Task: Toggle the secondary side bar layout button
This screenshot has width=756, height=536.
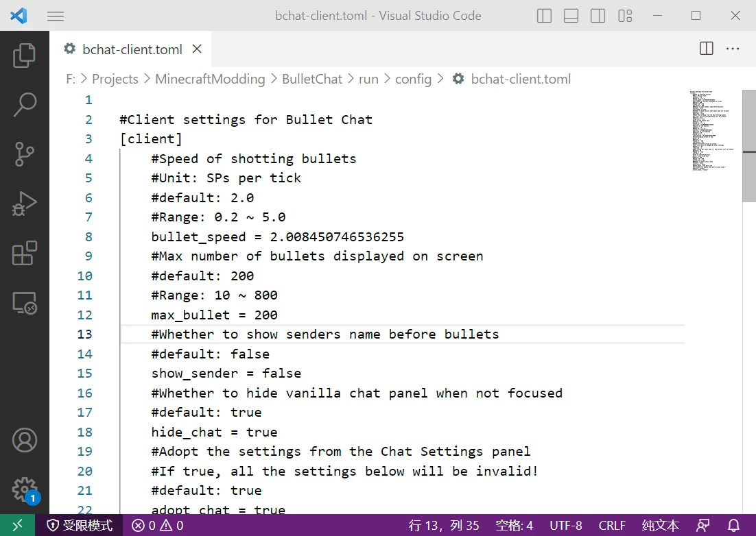Action: coord(598,16)
